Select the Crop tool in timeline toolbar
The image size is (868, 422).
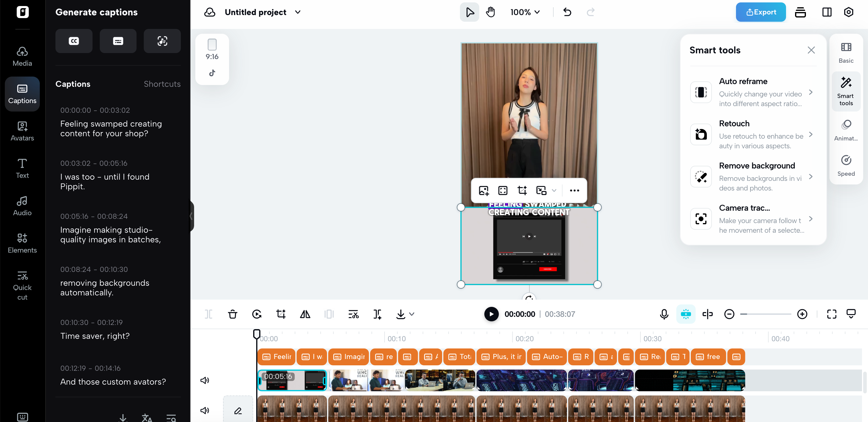(281, 314)
